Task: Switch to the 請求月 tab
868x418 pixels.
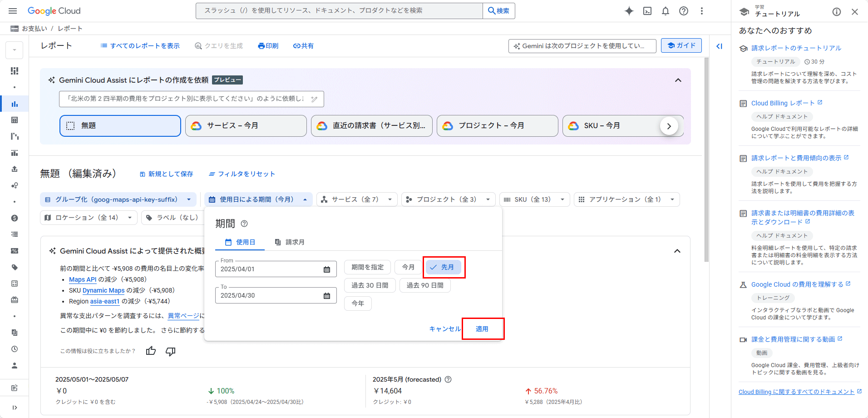Action: coord(290,242)
